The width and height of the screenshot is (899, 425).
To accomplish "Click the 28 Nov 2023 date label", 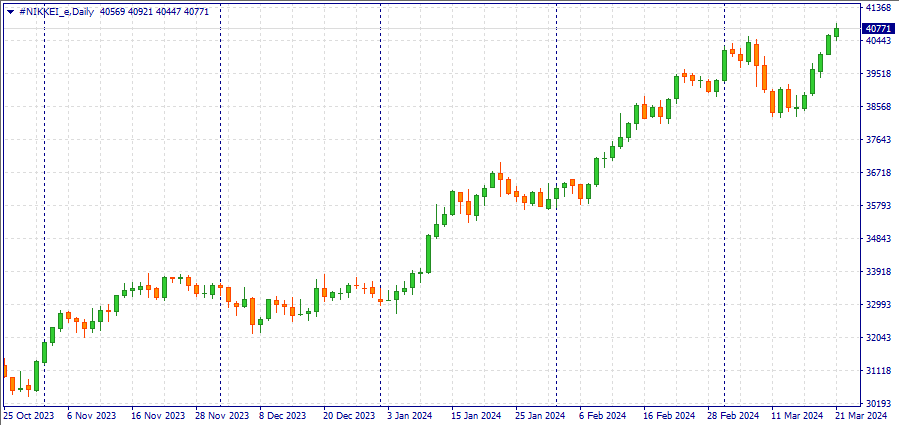I will pos(221,415).
